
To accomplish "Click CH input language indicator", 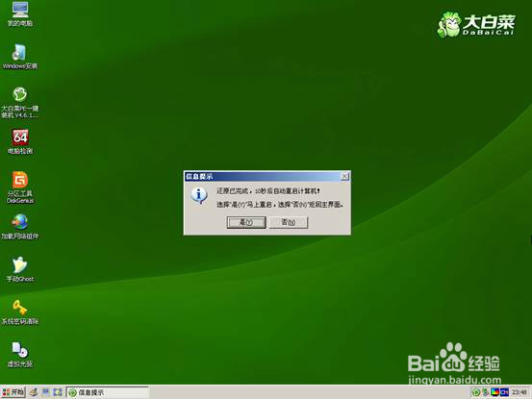I will pyautogui.click(x=504, y=392).
